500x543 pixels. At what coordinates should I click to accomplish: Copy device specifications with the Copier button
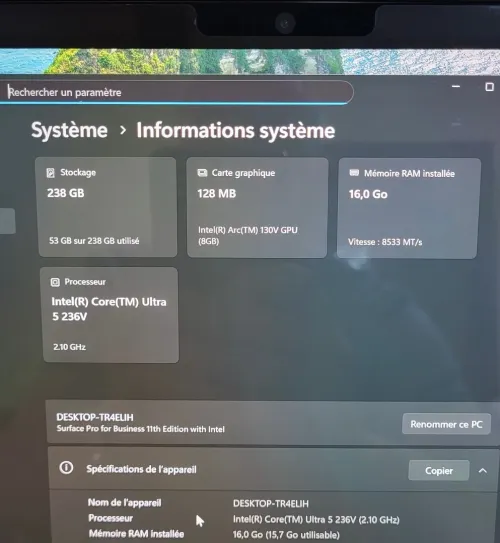coord(439,470)
